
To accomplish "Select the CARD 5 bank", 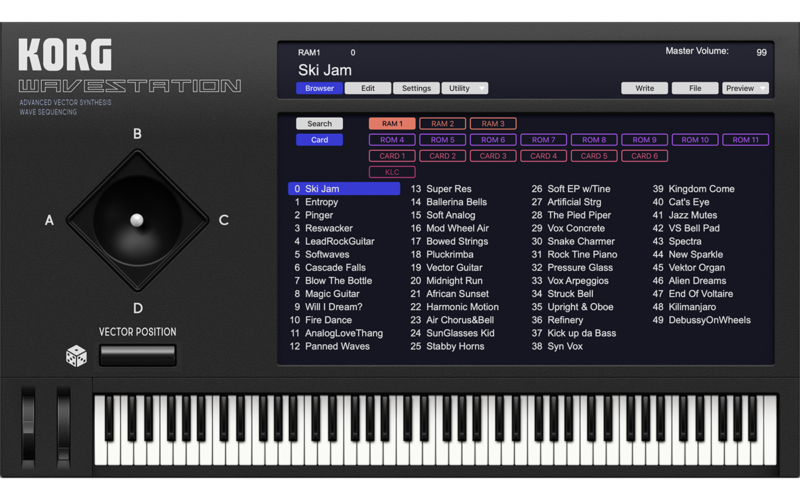I will (x=594, y=156).
